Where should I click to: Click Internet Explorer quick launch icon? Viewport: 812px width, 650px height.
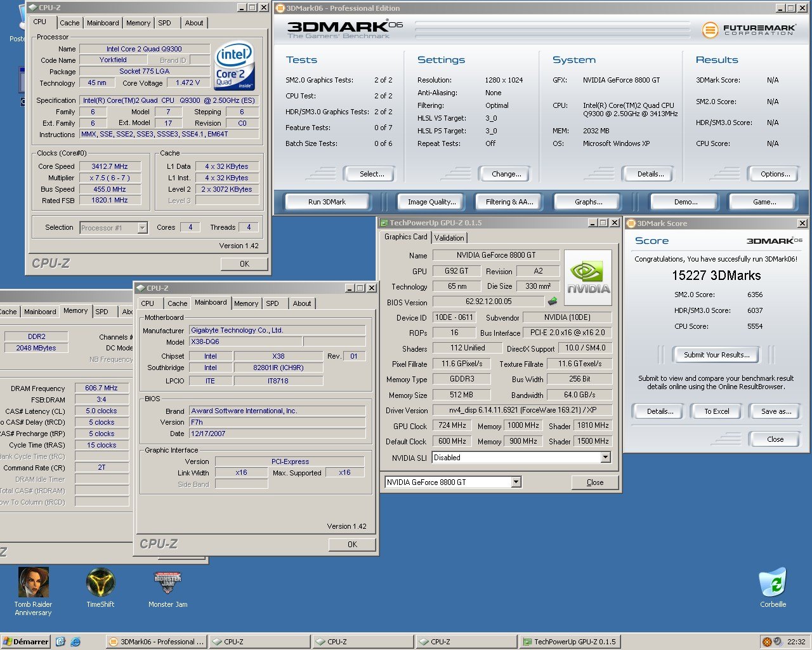[75, 642]
